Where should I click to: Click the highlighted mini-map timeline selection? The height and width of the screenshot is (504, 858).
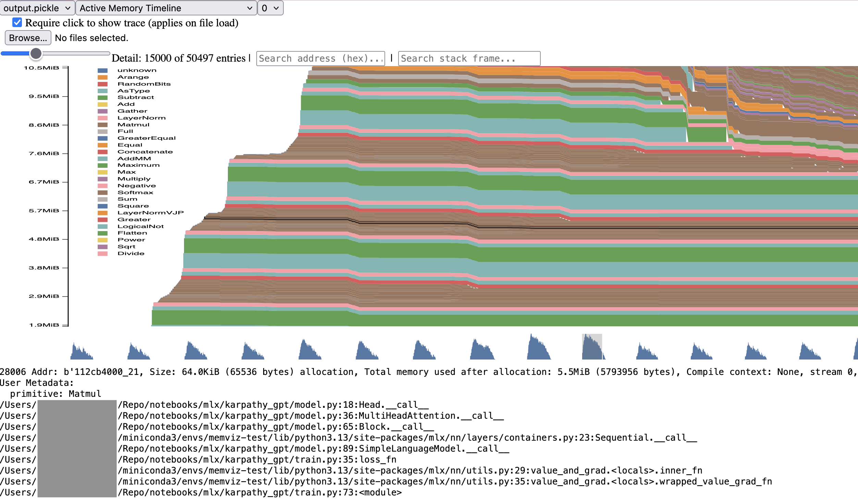[x=592, y=346]
